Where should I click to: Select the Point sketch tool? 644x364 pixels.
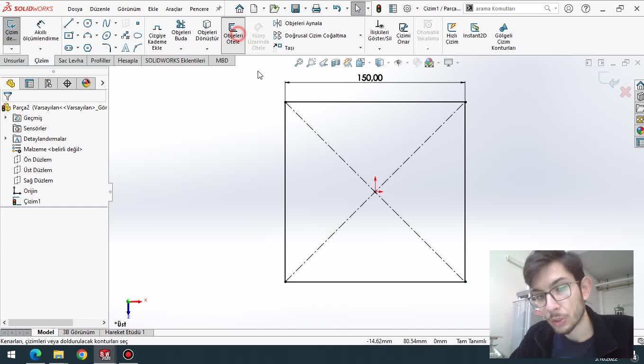click(x=138, y=23)
